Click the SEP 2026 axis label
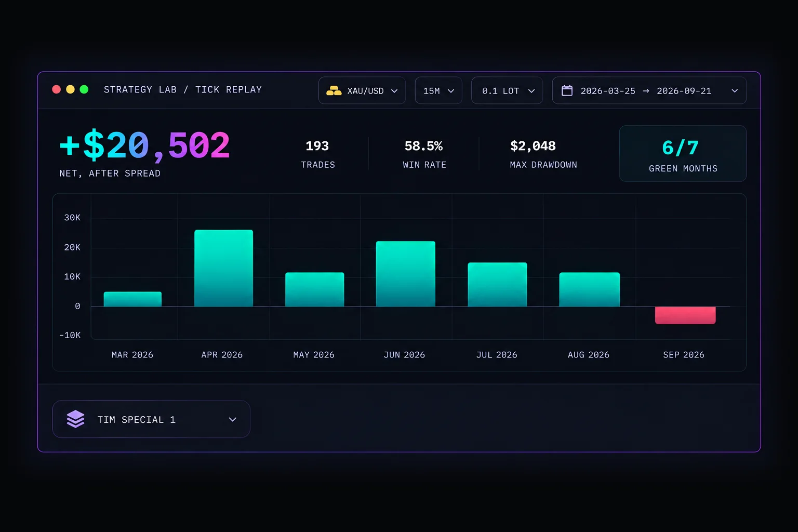This screenshot has height=532, width=798. point(684,355)
